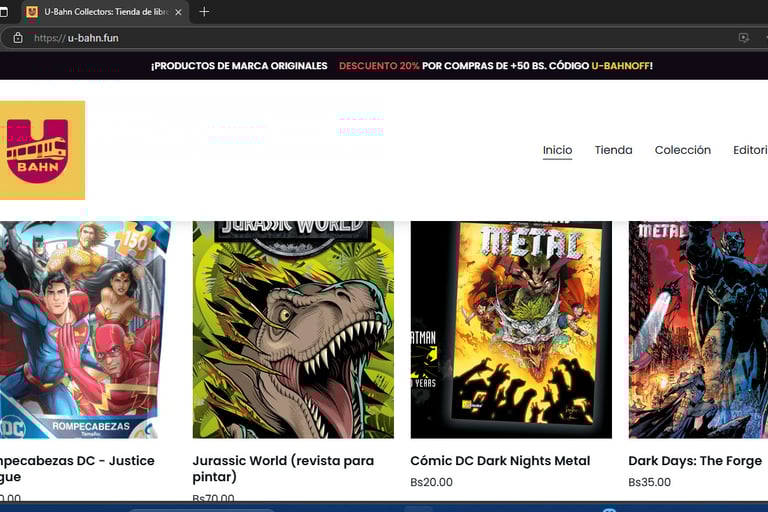The image size is (768, 512).
Task: Open the Editorial menu item
Action: [750, 150]
